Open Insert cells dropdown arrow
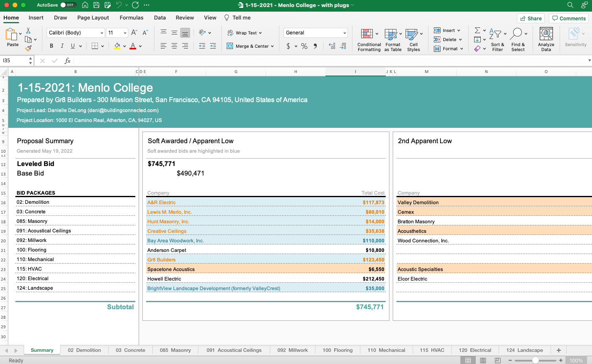Viewport: 592px width, 364px height. point(459,30)
